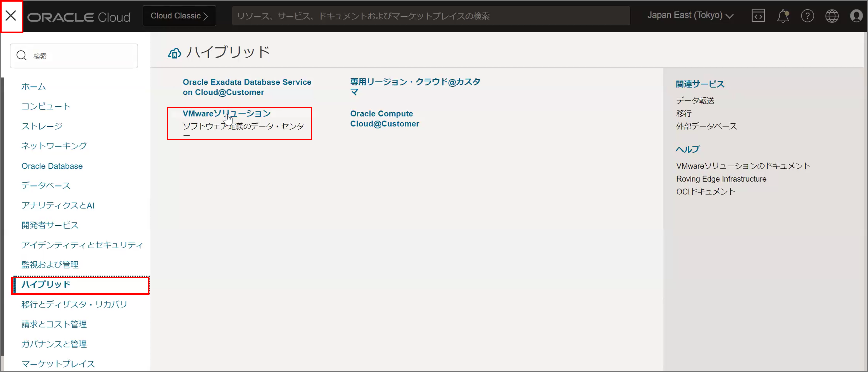Select 請求とコスト管理 in the navigation menu
This screenshot has height=372, width=868.
coord(54,324)
